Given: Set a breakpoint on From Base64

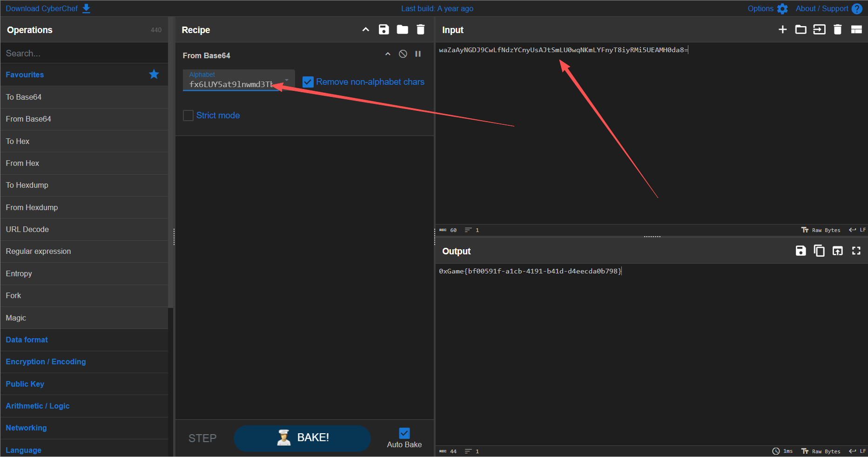Looking at the screenshot, I should point(418,54).
